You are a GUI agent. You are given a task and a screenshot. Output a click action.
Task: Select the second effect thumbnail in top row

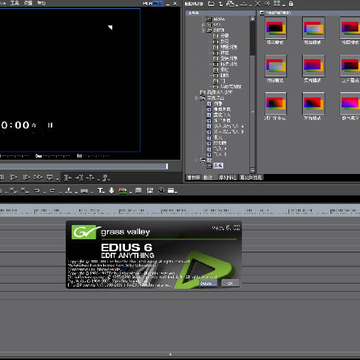point(313,28)
